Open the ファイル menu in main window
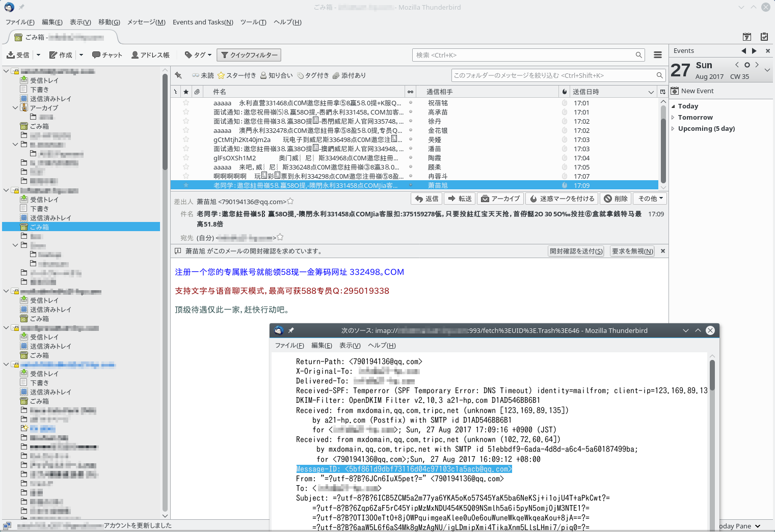The image size is (775, 532). pos(20,22)
